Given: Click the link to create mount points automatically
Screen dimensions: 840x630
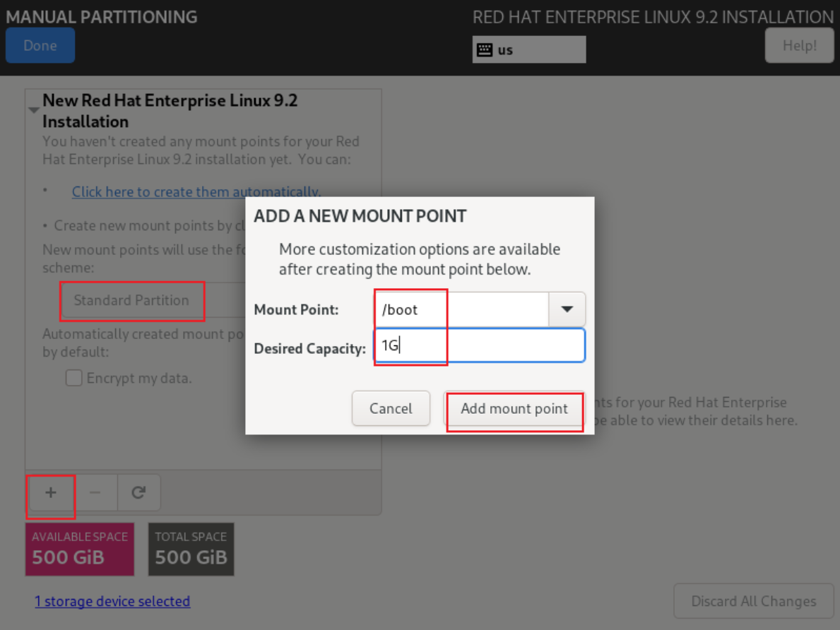Looking at the screenshot, I should (196, 192).
